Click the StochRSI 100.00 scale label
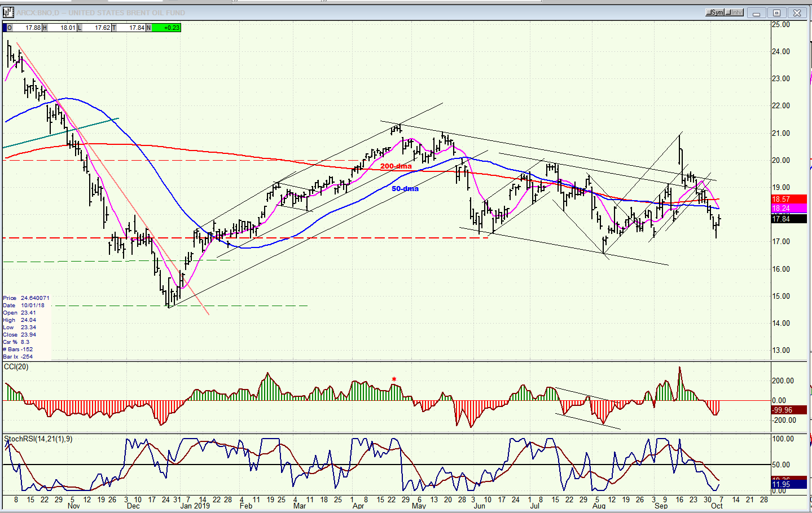The width and height of the screenshot is (812, 513). (783, 439)
